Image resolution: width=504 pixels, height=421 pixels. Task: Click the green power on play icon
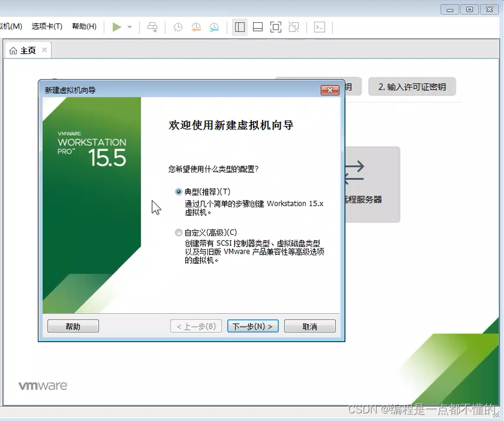(x=117, y=27)
